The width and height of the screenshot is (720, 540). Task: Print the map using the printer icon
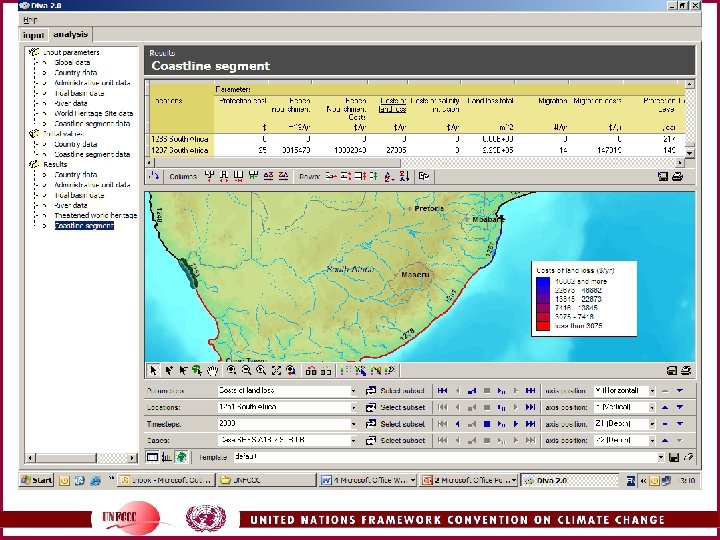[686, 371]
